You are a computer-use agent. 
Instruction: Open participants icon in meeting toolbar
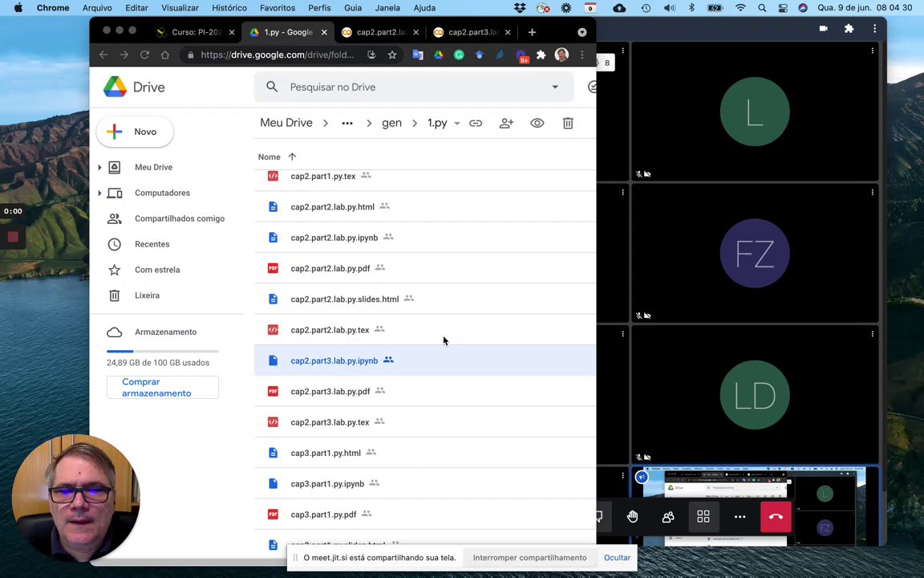tap(668, 517)
